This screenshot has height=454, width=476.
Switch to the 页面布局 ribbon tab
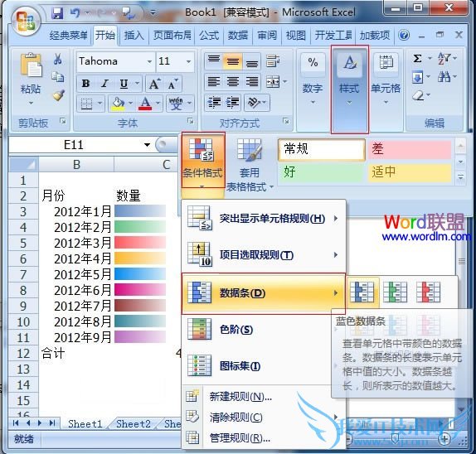point(172,36)
